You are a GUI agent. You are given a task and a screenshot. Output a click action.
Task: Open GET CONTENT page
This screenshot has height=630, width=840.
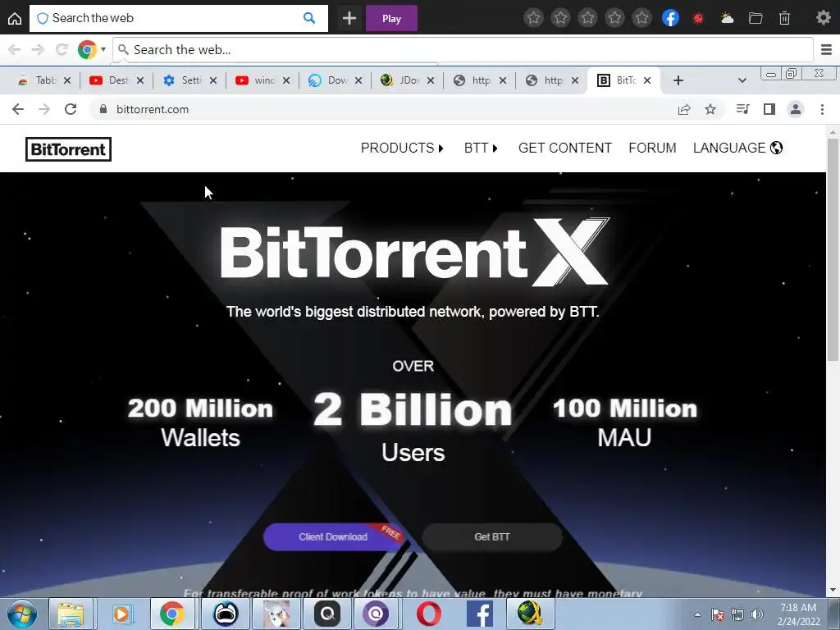(x=564, y=148)
